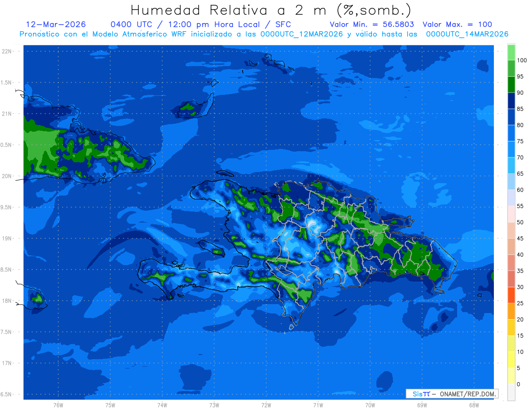Click the "21N" latitude label
Image resolution: width=532 pixels, height=411 pixels.
pyautogui.click(x=7, y=114)
